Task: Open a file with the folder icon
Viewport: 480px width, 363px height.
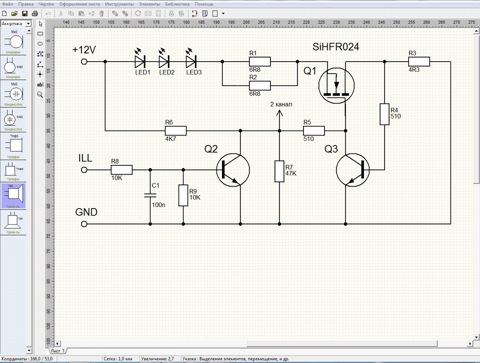Action: 14,14
